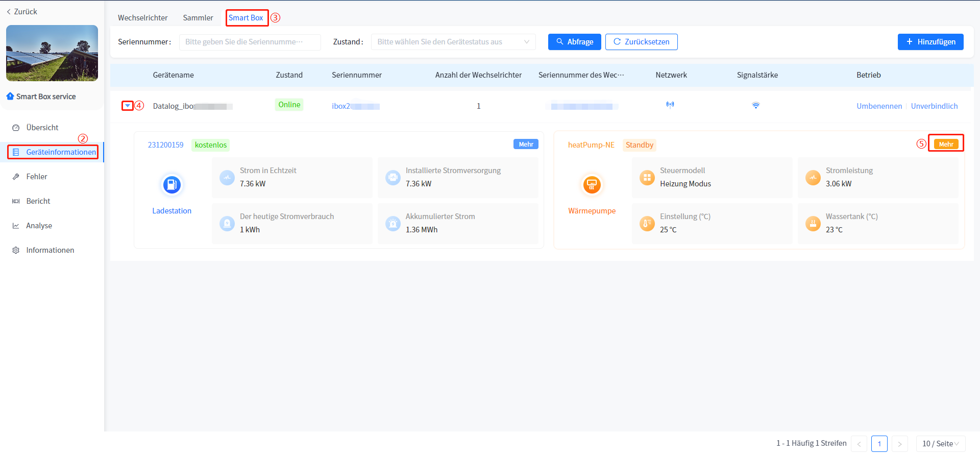Open the heatPump-NE link
Image resolution: width=980 pixels, height=456 pixels.
point(592,145)
